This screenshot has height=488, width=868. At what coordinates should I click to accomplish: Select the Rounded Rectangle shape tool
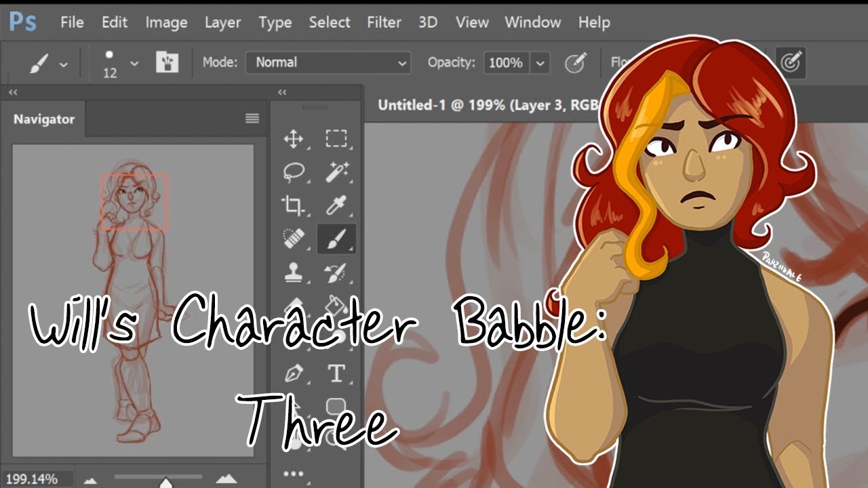point(336,406)
